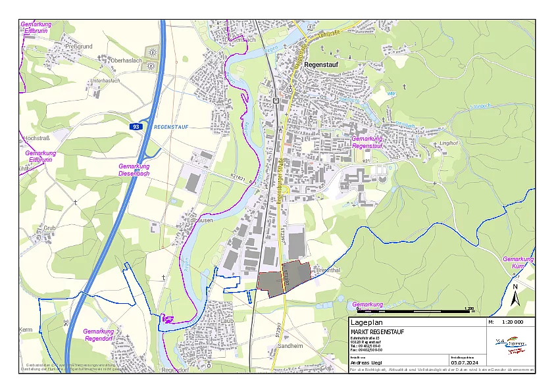The height and width of the screenshot is (392, 554).
Task: Open the scale value 1:20 000 selector
Action: coord(512,322)
